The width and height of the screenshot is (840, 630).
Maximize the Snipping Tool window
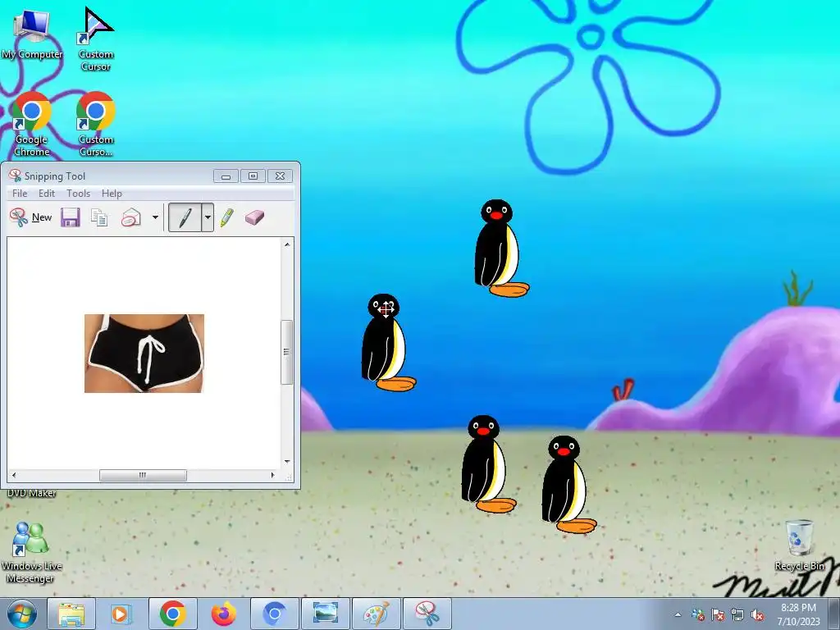coord(253,176)
